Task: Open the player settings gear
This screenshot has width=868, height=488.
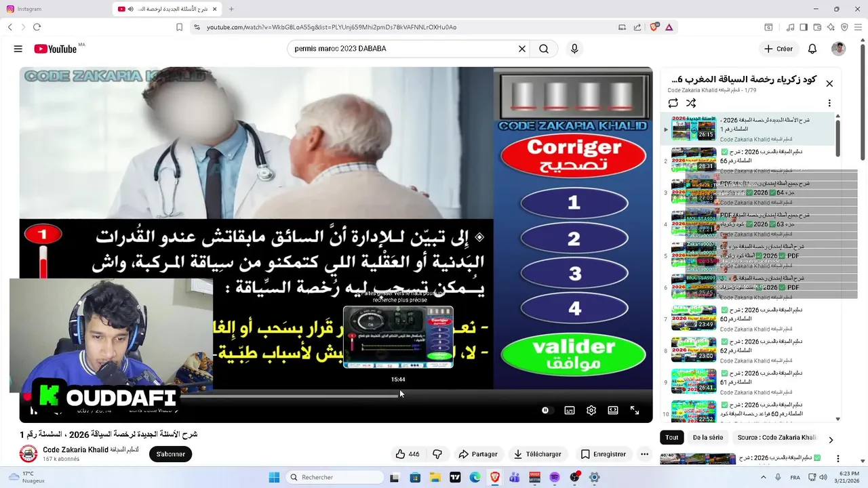Action: tap(591, 410)
